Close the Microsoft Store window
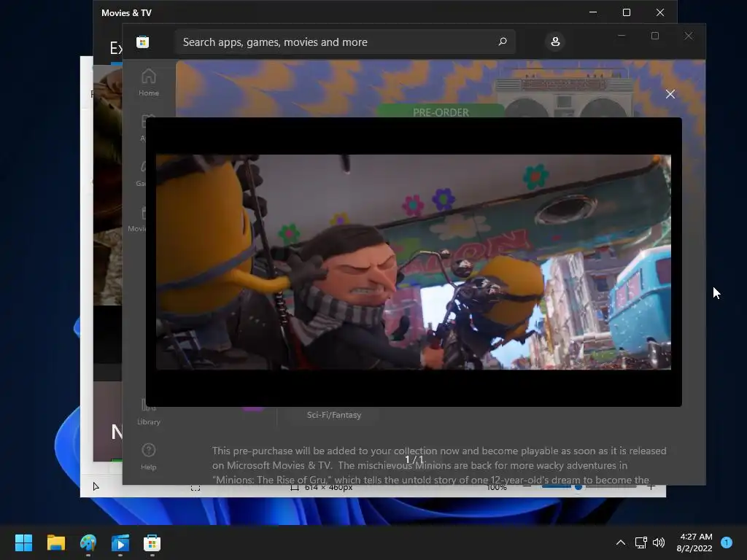 [x=689, y=36]
